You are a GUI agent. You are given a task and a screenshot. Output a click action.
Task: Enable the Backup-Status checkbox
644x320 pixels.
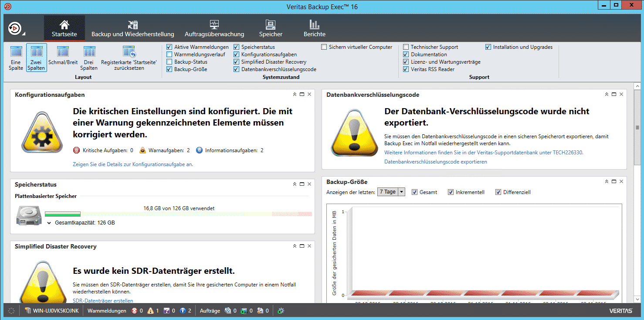click(169, 62)
